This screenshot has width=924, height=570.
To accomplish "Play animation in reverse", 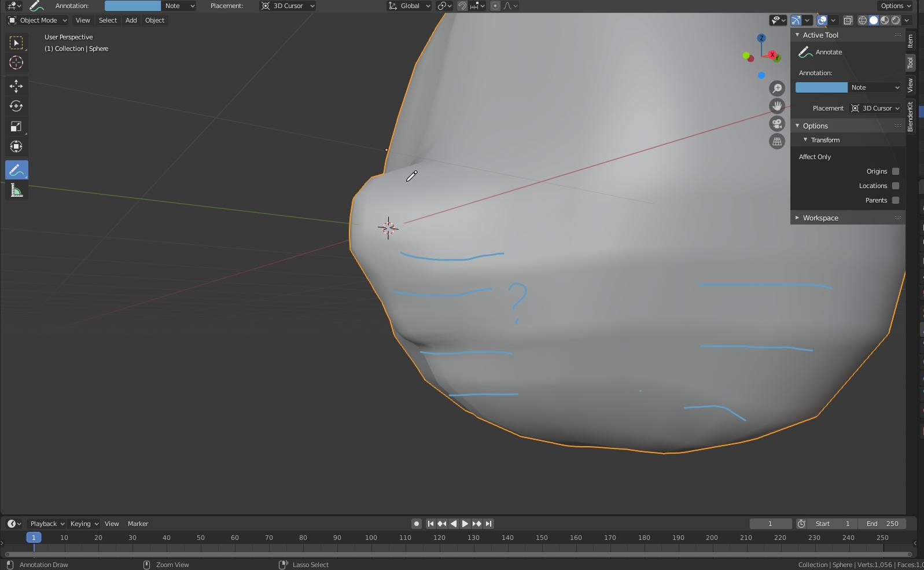I will [454, 524].
